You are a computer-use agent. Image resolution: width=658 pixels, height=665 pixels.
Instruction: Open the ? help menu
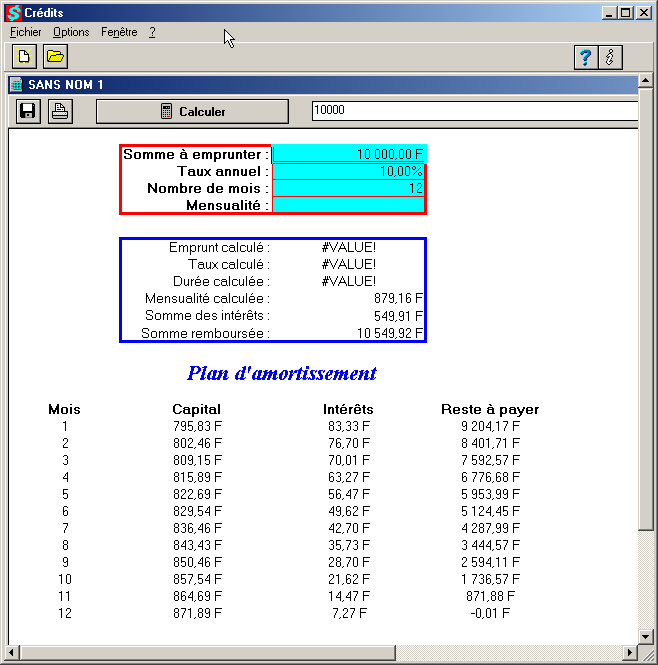coord(152,32)
